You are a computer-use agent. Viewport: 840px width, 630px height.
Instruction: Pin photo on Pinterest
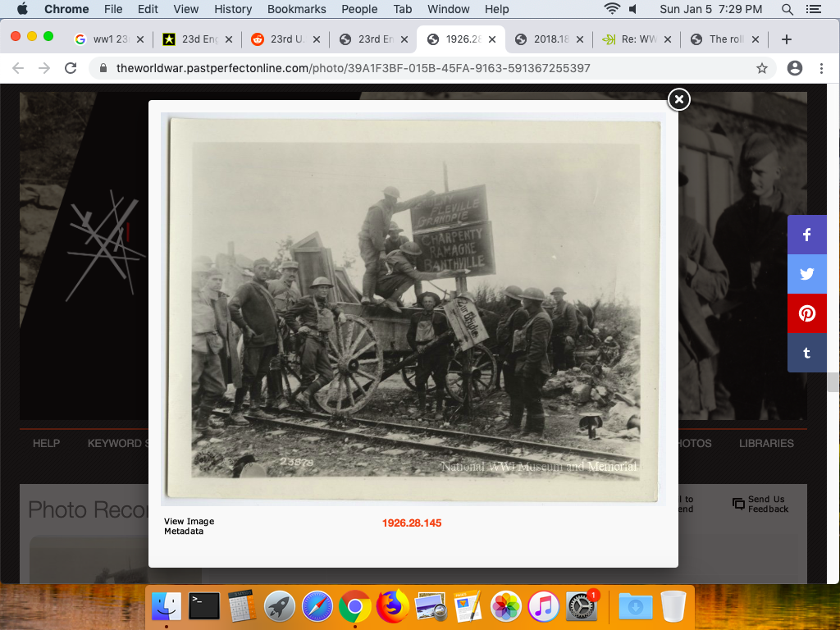(806, 313)
